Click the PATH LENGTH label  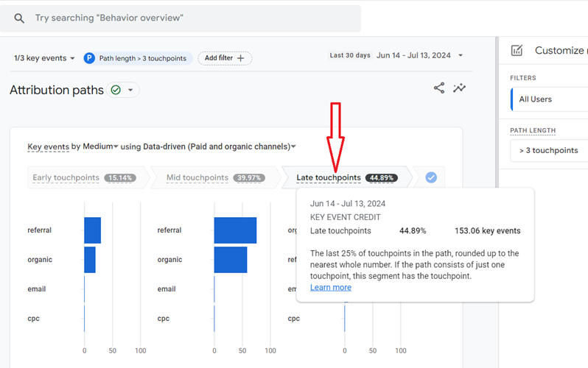(533, 130)
